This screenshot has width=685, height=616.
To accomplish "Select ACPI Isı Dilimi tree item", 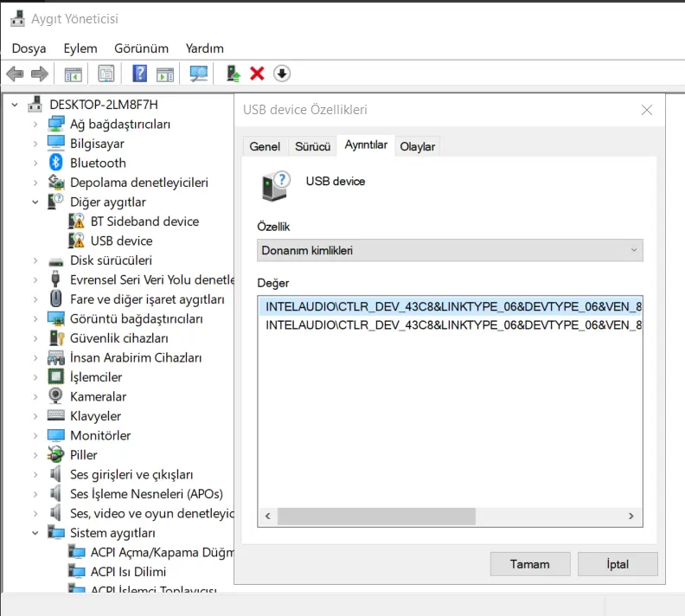I will pyautogui.click(x=128, y=571).
